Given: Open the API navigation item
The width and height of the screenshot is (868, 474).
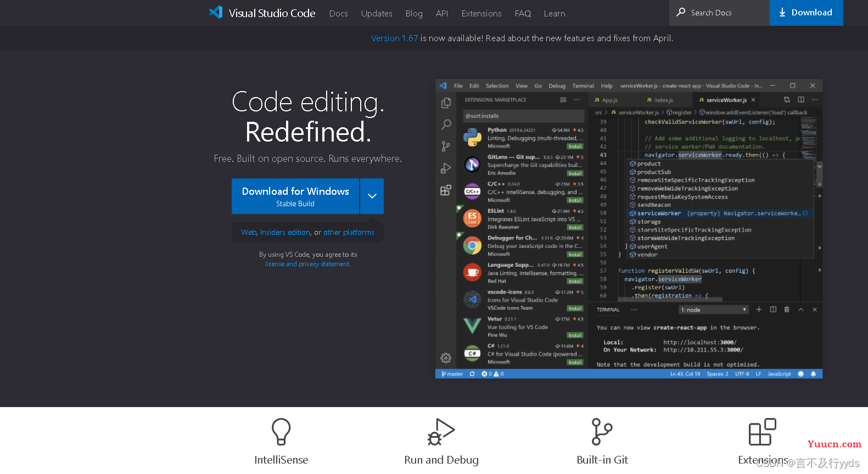Looking at the screenshot, I should pos(442,13).
